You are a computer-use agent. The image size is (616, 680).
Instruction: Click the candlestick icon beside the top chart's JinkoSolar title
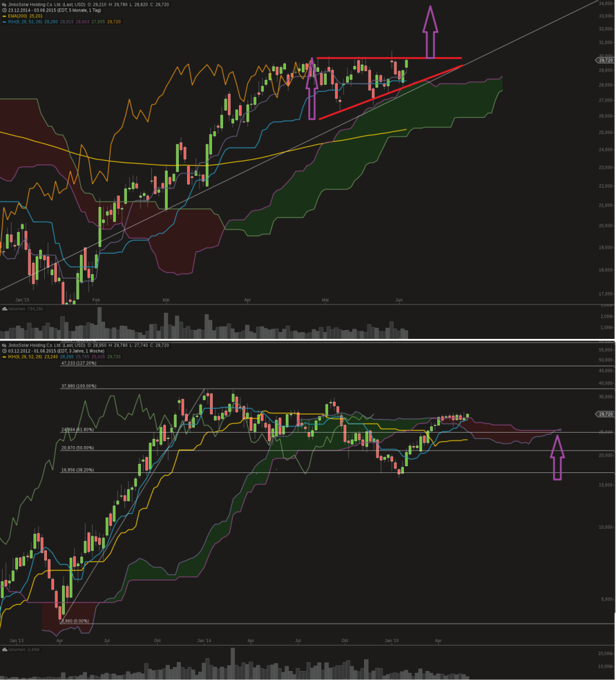(4, 4)
